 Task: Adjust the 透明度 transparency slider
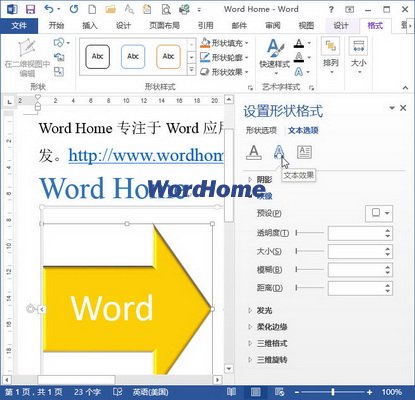310,233
